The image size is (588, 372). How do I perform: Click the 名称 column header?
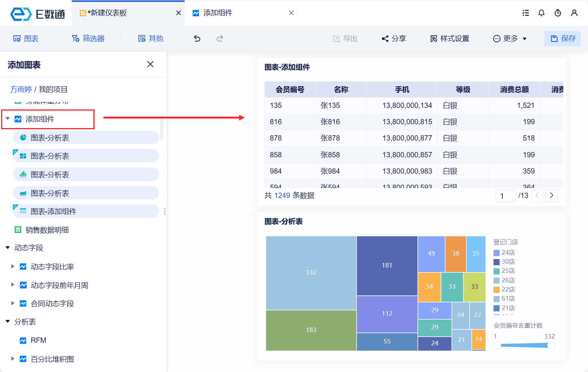[x=341, y=90]
